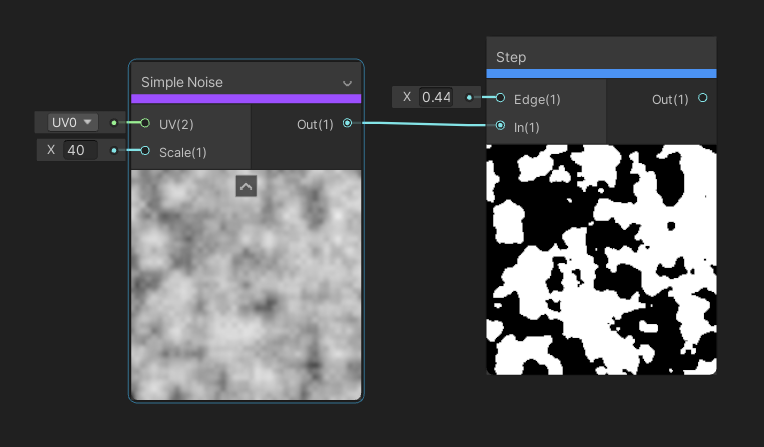The width and height of the screenshot is (764, 447).
Task: Click the green connector dot beside UV0
Action: point(114,123)
